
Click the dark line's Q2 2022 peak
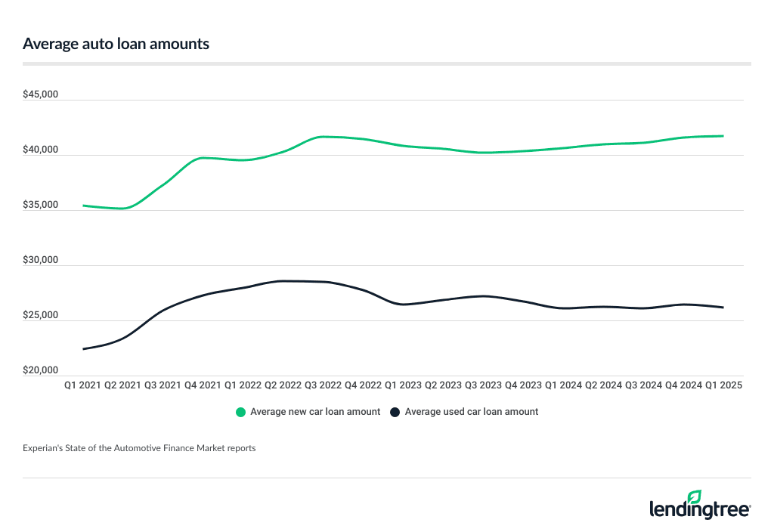click(284, 281)
